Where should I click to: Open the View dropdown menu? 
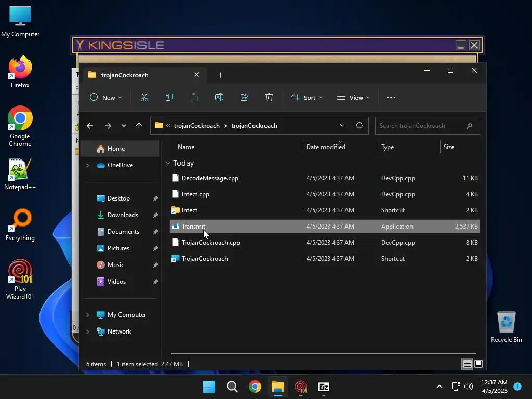point(353,97)
